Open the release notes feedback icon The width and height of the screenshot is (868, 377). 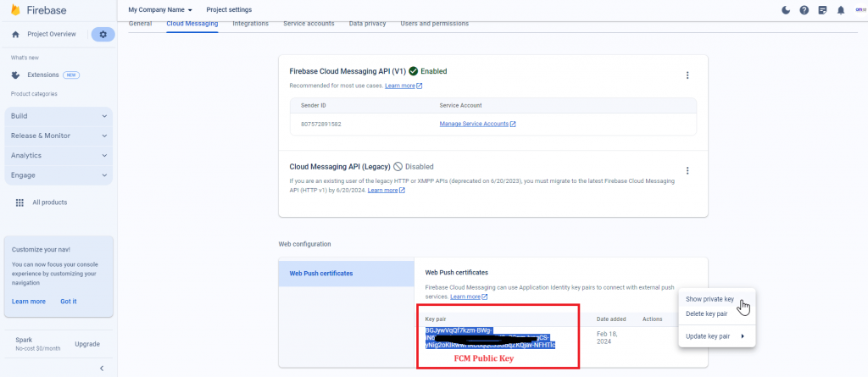822,10
